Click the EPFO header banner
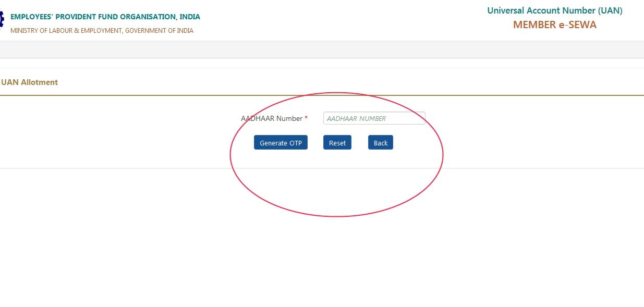 322,20
